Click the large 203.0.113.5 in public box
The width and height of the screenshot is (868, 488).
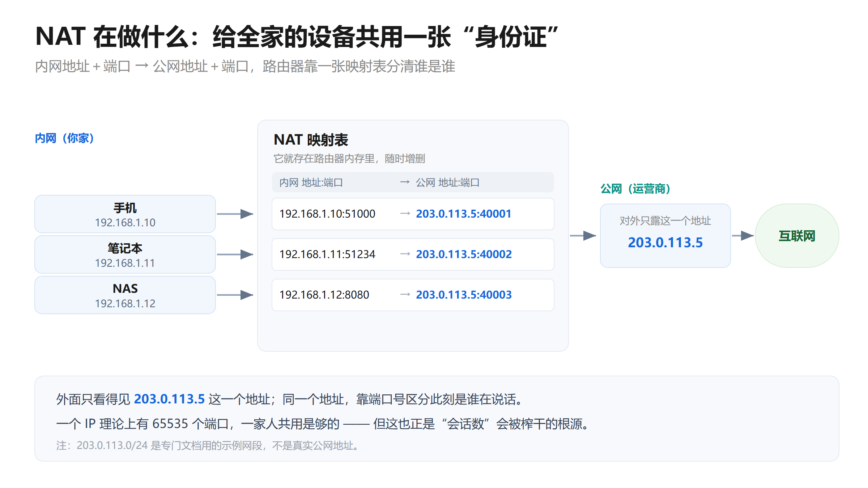coord(665,243)
